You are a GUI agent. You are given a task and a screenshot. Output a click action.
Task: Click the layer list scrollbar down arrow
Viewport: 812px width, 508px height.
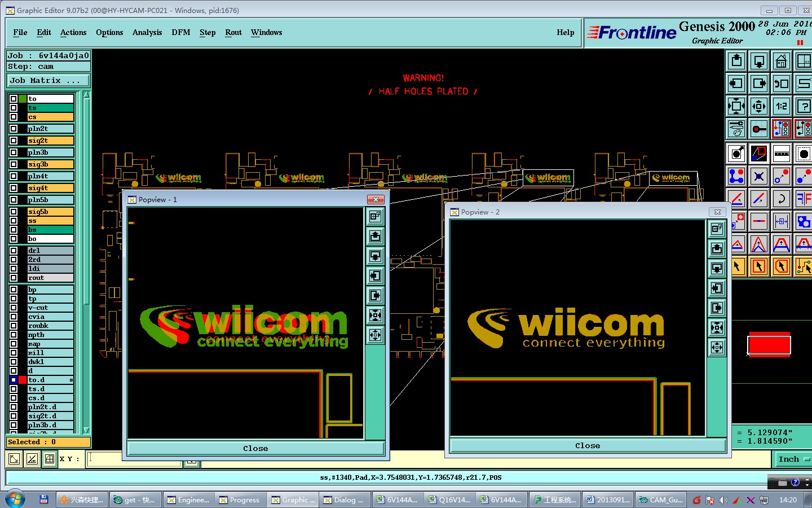click(86, 430)
